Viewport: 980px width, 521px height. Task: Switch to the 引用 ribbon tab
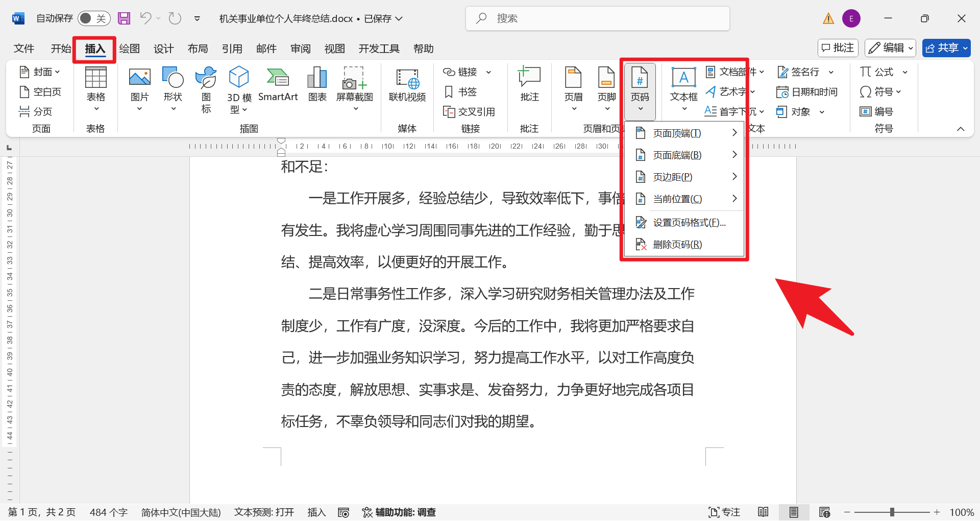click(232, 49)
